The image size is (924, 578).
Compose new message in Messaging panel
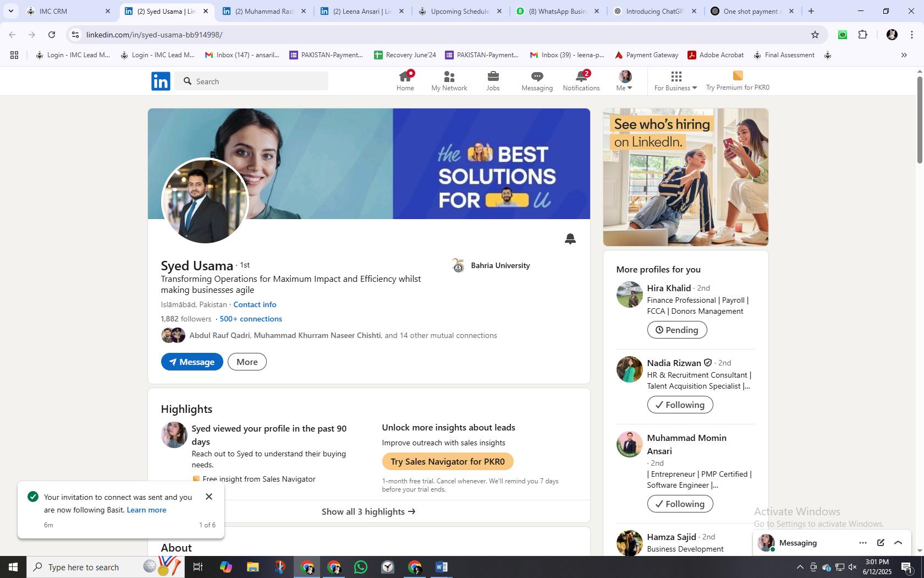pos(880,543)
